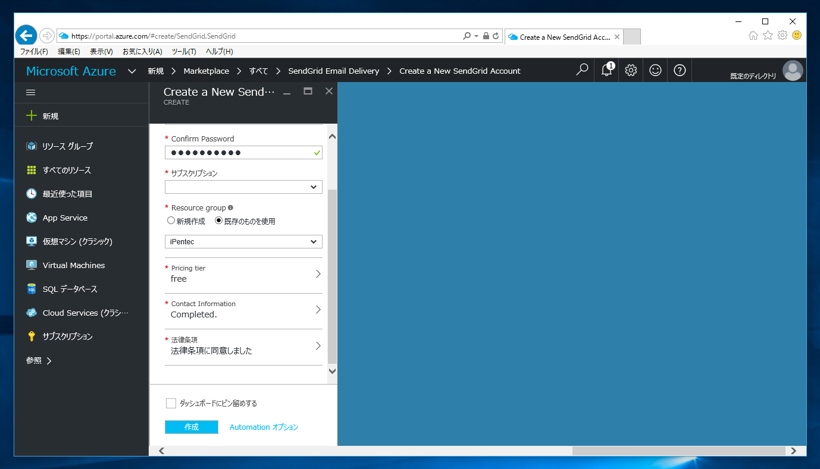This screenshot has height=469, width=820.
Task: Click 新規 breadcrumb link
Action: pyautogui.click(x=155, y=71)
